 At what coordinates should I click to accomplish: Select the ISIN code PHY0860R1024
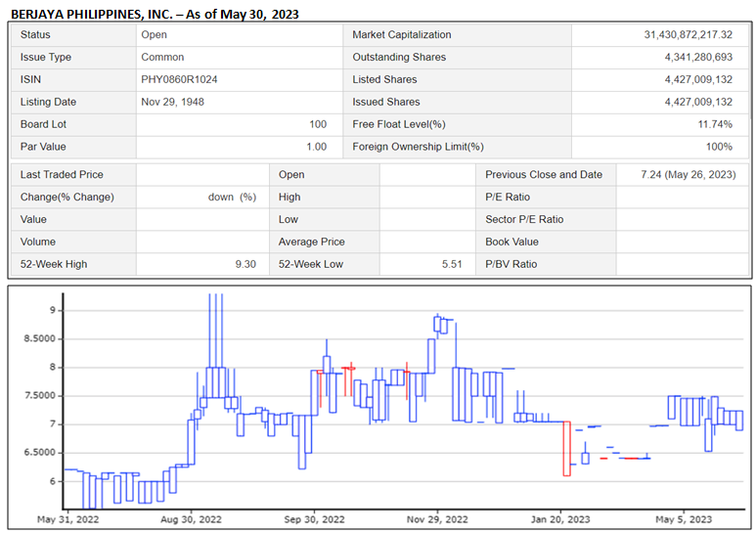(179, 79)
